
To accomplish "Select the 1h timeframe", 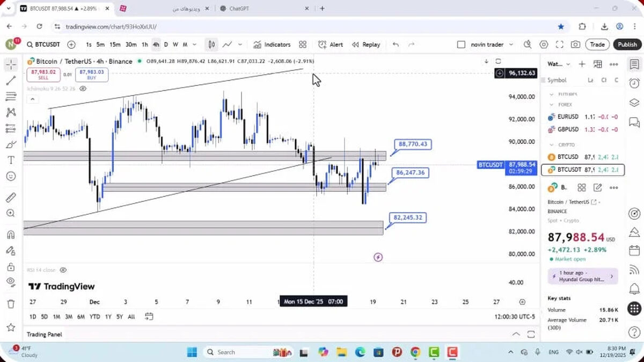I will 145,45.
